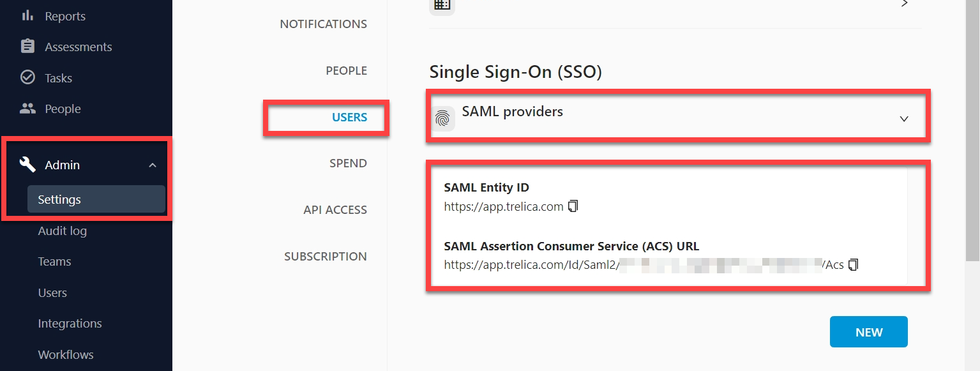Open Audit log in Admin menu
The height and width of the screenshot is (371, 980).
pyautogui.click(x=62, y=231)
